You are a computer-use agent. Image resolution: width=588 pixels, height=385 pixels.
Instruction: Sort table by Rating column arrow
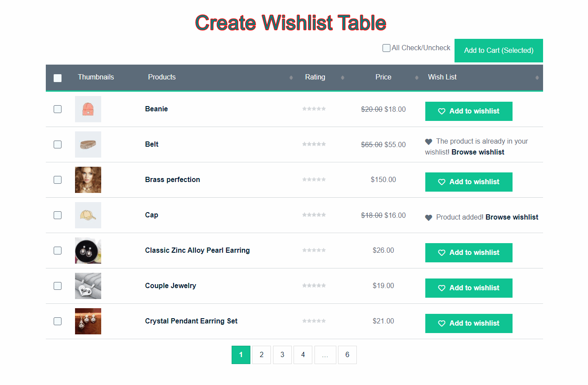(x=342, y=78)
